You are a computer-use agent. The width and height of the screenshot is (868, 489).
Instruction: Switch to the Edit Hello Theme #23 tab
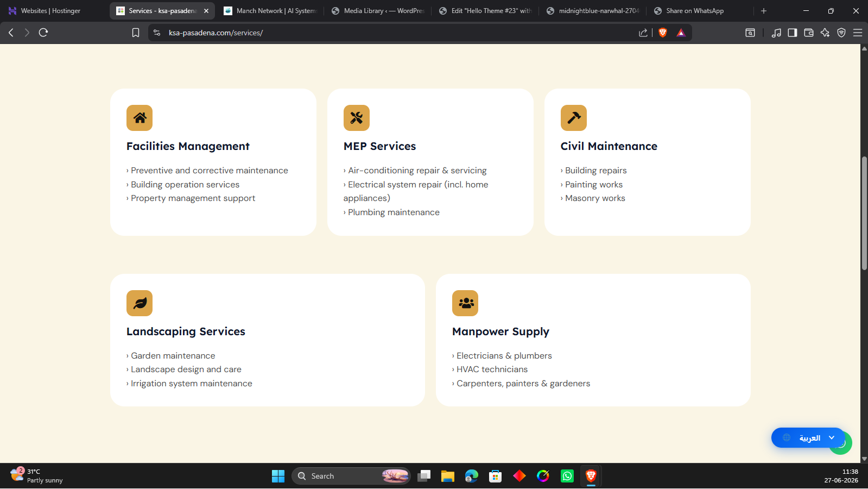485,11
